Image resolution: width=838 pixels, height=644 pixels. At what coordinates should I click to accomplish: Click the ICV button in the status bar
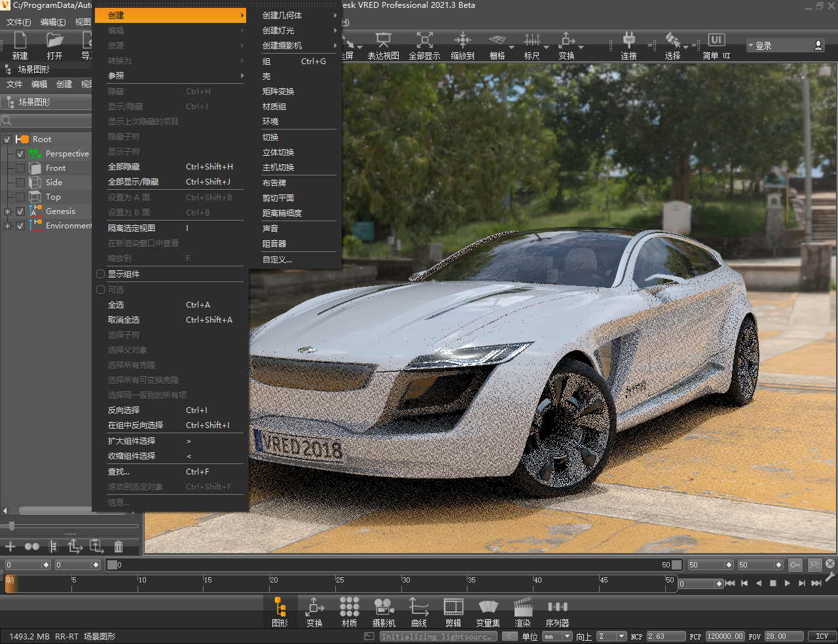[822, 636]
